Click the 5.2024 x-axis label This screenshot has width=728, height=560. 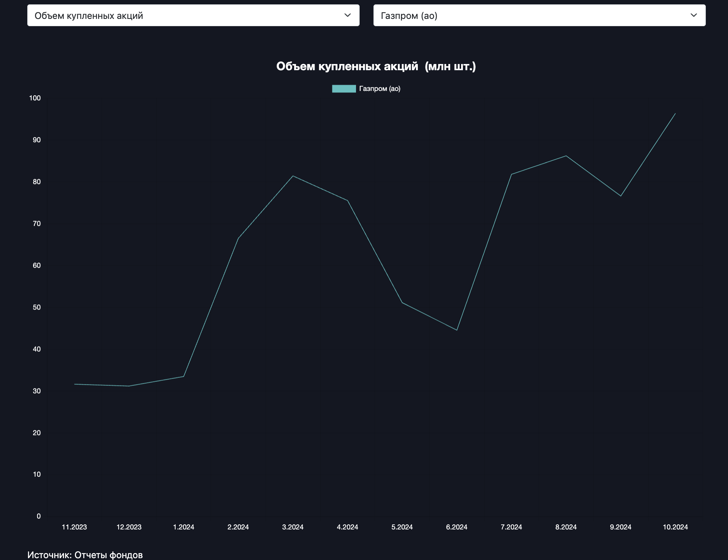(x=402, y=527)
